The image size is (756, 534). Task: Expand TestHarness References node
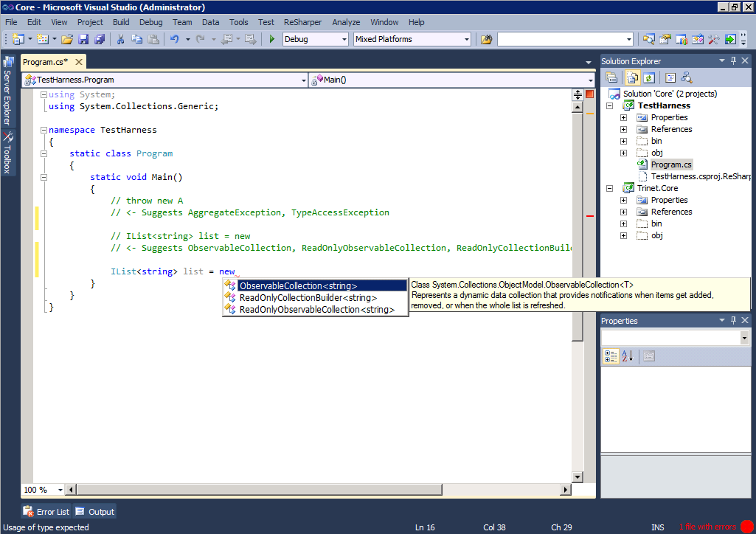click(623, 129)
